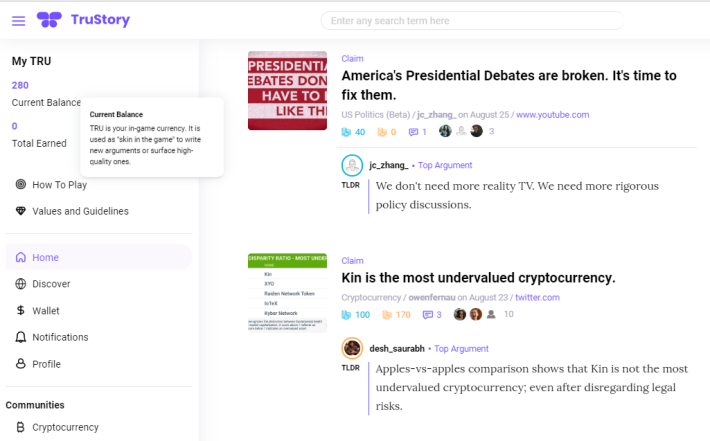Open twitter.com source link
Image resolution: width=710 pixels, height=441 pixels.
coord(537,298)
